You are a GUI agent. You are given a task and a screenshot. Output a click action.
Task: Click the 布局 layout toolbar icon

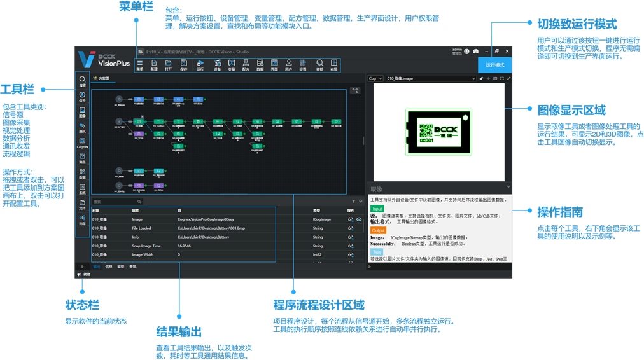[x=334, y=65]
